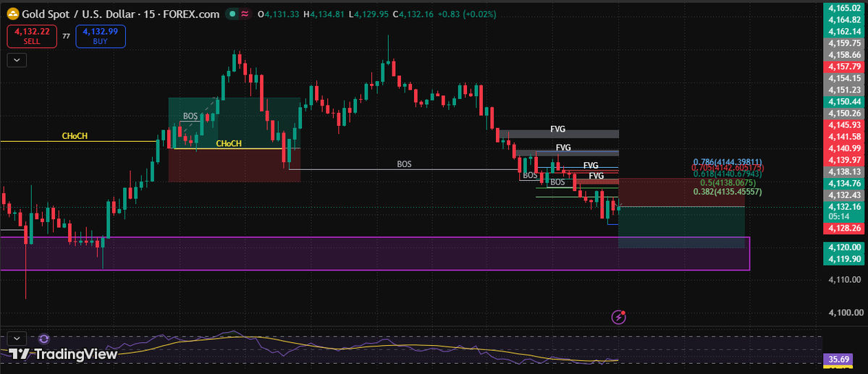Click price label 4,162.14 on axis

point(844,32)
